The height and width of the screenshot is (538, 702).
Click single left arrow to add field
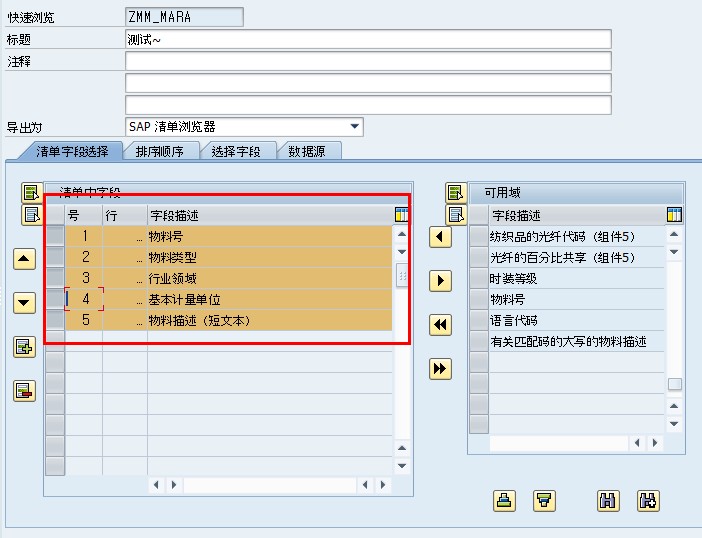coord(440,237)
